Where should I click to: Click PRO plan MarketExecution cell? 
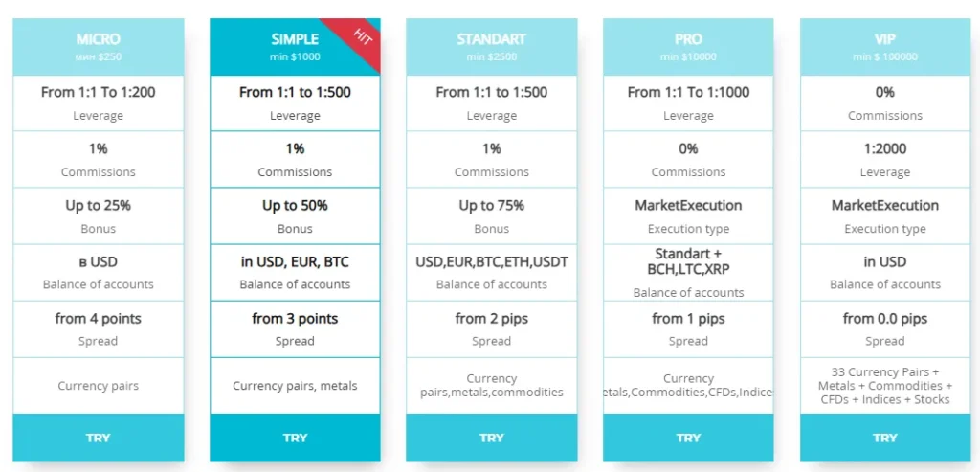(x=688, y=215)
